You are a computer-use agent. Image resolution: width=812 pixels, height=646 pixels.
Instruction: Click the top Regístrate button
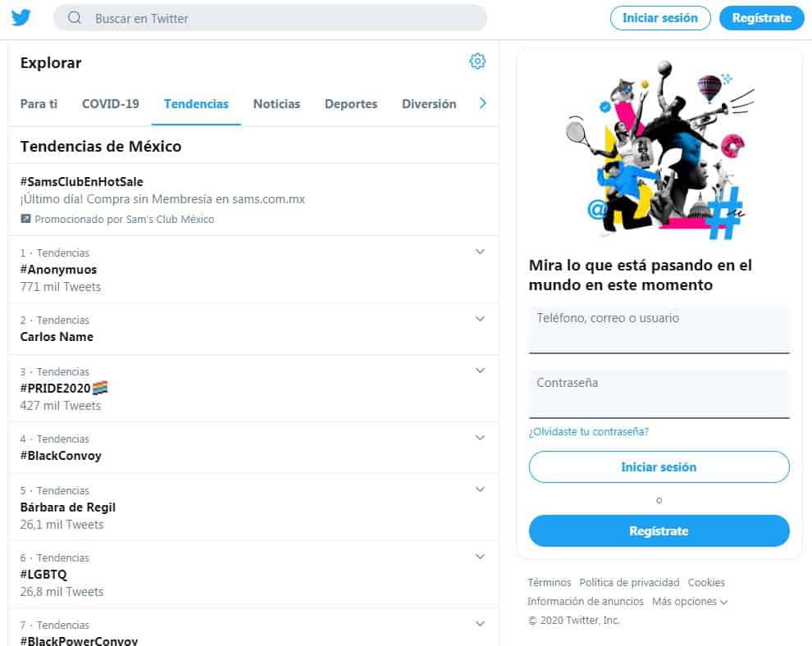coord(761,18)
